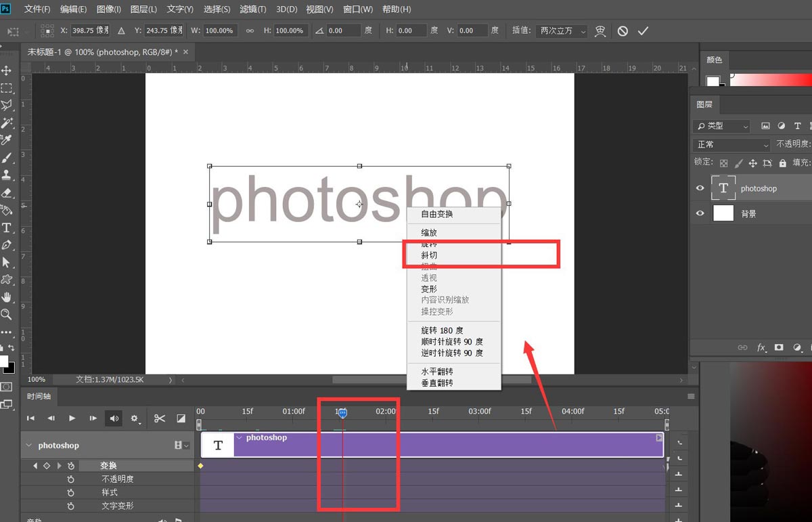
Task: Toggle audio playback mute in timeline
Action: [114, 418]
